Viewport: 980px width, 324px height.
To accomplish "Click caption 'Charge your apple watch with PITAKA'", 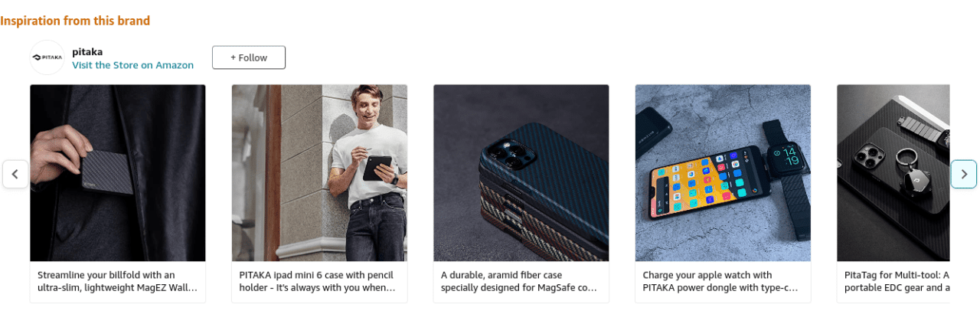I will pyautogui.click(x=723, y=281).
